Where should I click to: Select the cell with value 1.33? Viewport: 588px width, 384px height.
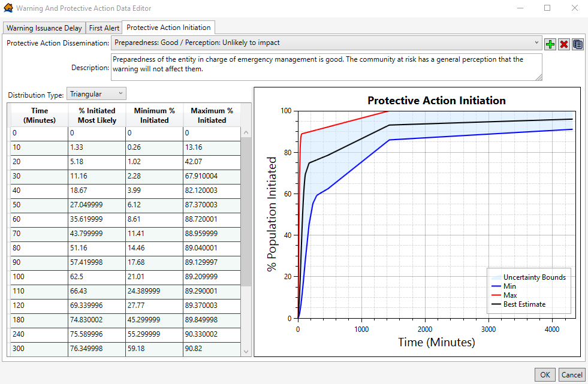(97, 147)
